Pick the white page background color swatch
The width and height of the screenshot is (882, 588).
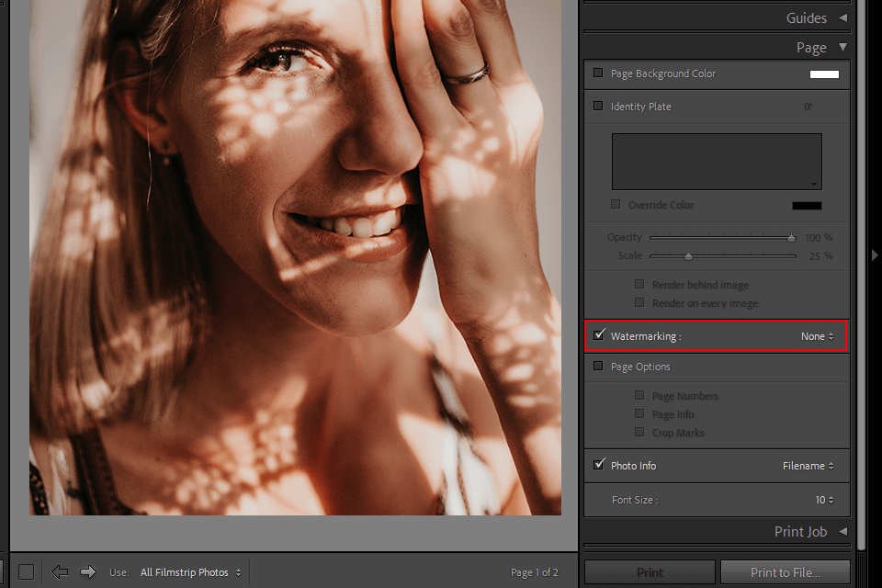[823, 74]
